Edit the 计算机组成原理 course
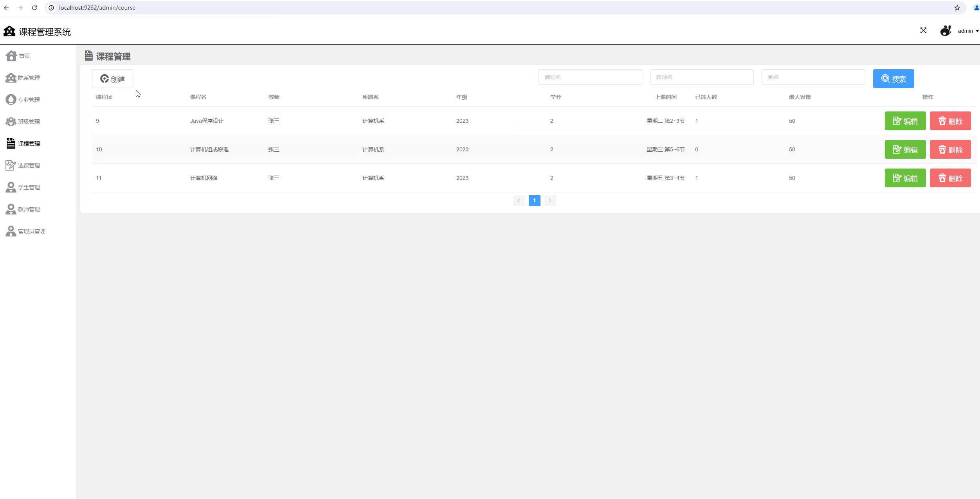The image size is (980, 499). click(905, 149)
